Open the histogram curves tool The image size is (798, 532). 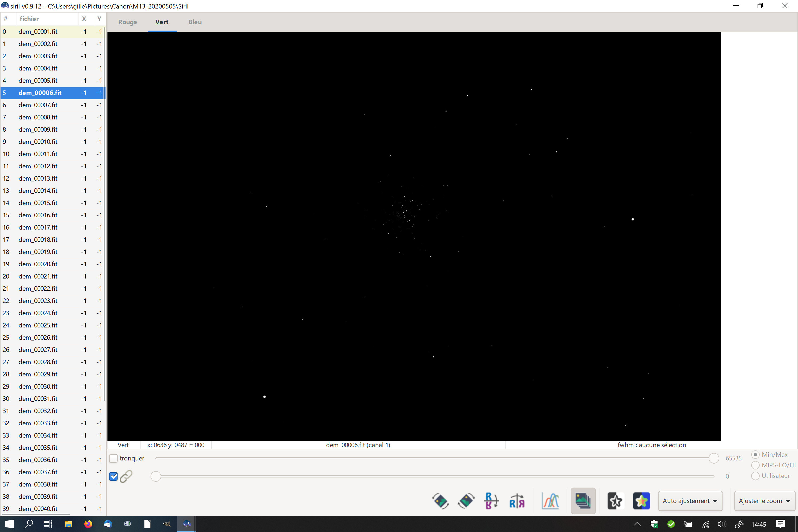coord(550,501)
